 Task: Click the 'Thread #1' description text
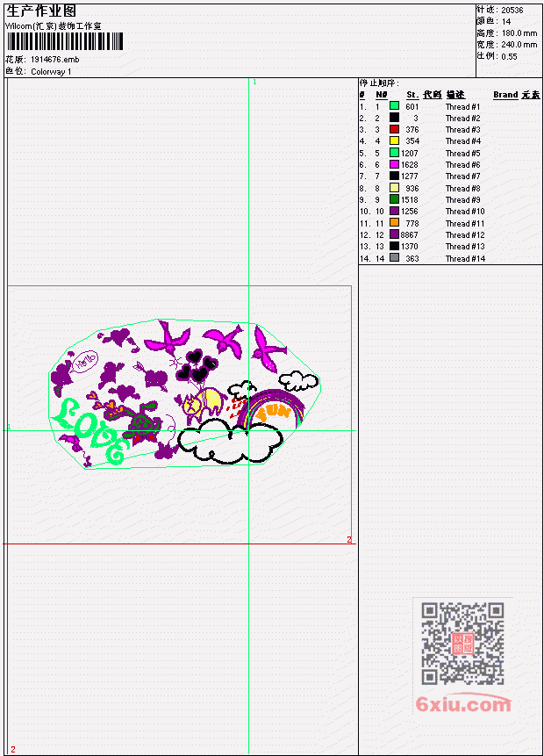click(x=462, y=106)
